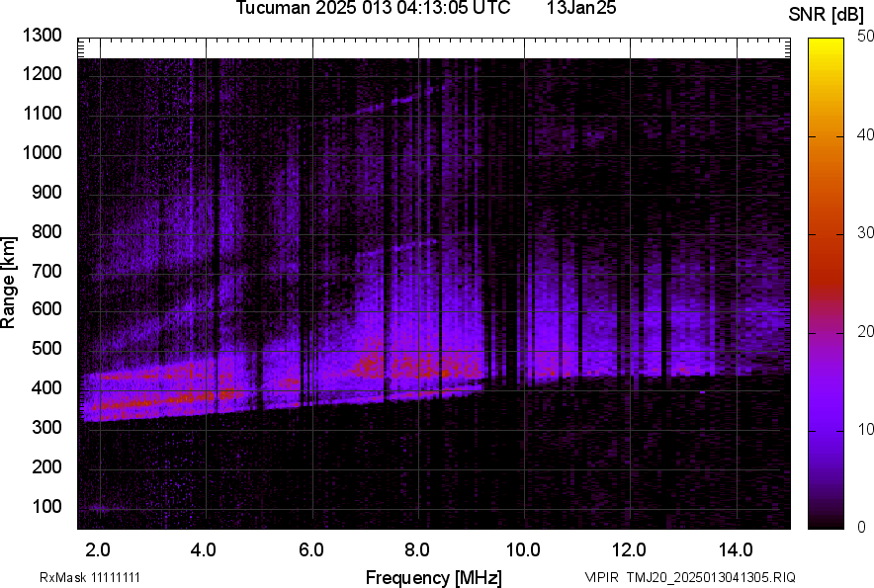Viewport: 874px width, 588px height.
Task: Click the range tick label '1200'
Action: [42, 73]
